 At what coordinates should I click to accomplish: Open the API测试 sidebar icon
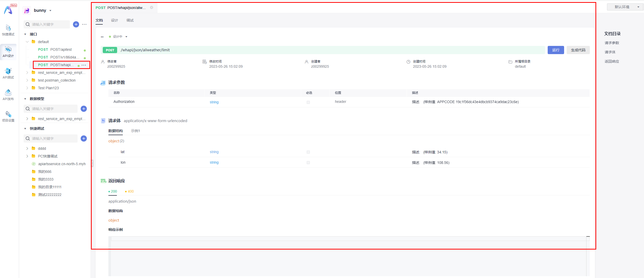pos(8,73)
